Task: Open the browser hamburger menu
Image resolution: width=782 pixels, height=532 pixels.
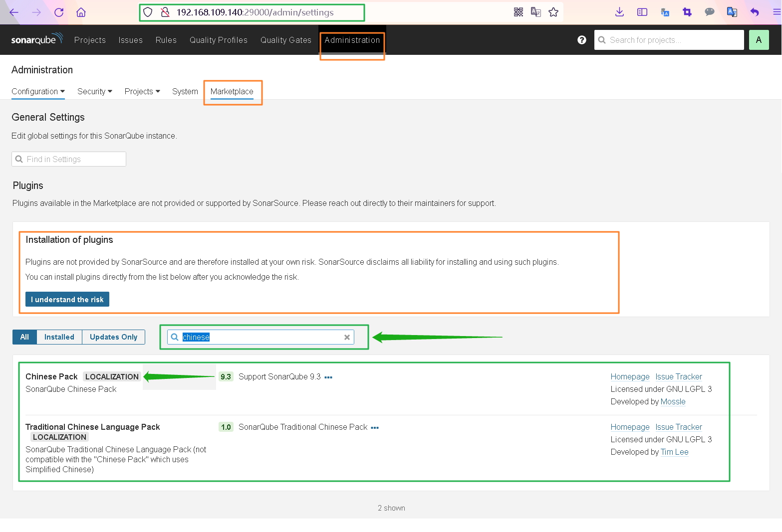Action: (x=777, y=12)
